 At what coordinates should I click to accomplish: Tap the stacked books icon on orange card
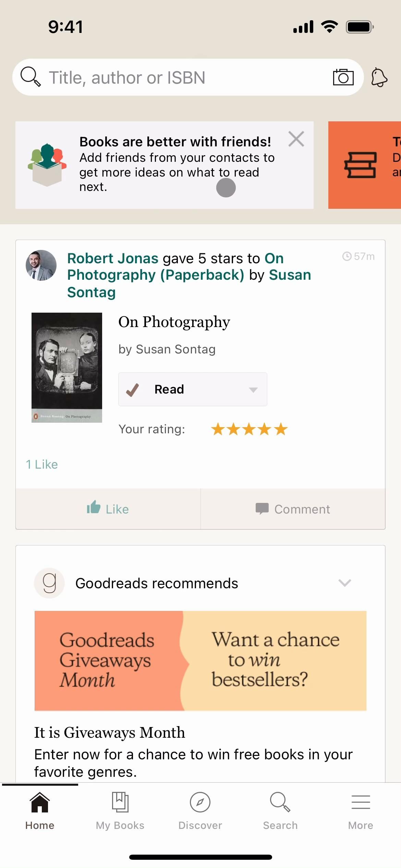pyautogui.click(x=360, y=165)
